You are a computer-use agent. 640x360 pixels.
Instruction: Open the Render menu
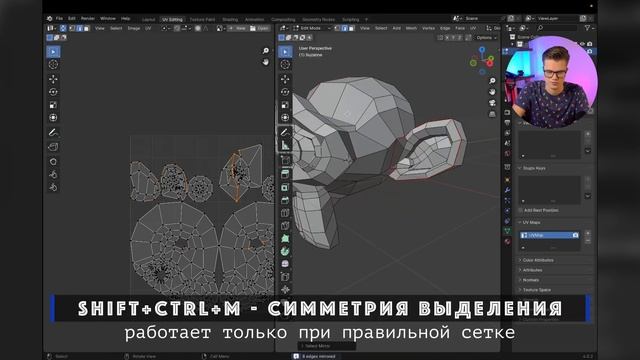coord(88,18)
